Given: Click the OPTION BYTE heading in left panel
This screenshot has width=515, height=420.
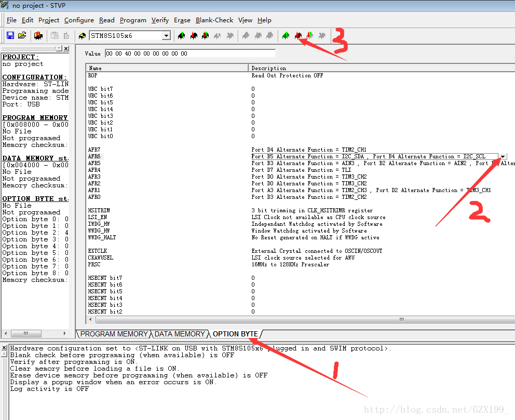Looking at the screenshot, I should [x=35, y=199].
